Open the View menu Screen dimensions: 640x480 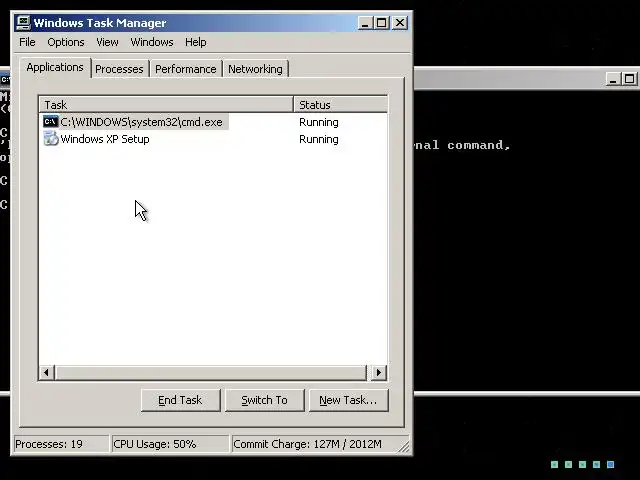click(107, 42)
